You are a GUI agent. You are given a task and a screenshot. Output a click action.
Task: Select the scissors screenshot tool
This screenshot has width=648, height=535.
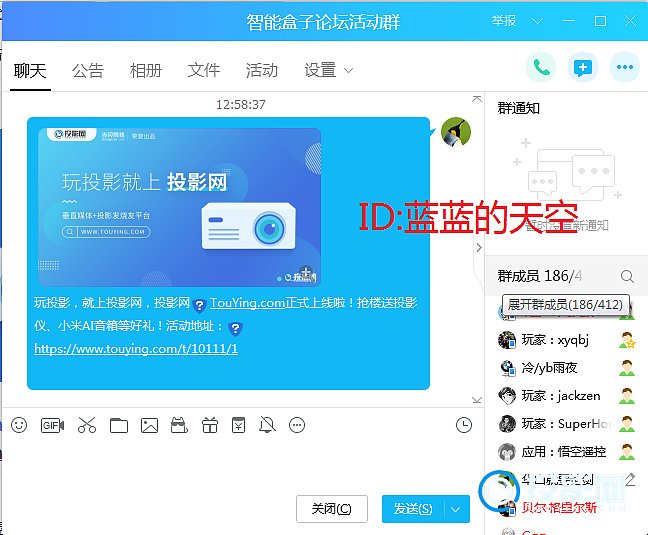(x=87, y=425)
